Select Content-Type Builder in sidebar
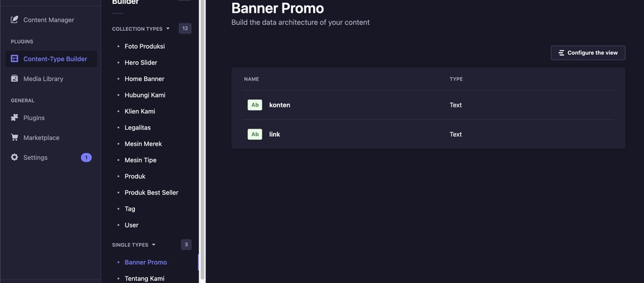The height and width of the screenshot is (283, 644). (x=51, y=59)
